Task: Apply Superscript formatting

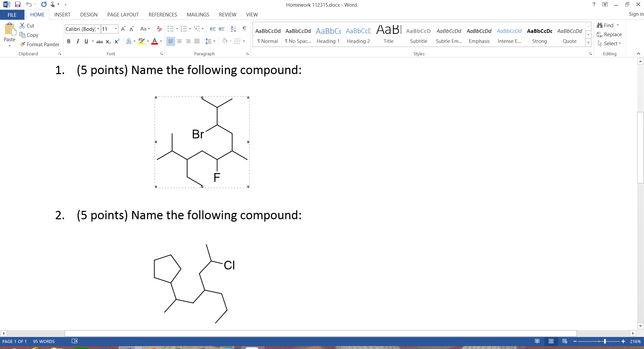Action: [117, 42]
